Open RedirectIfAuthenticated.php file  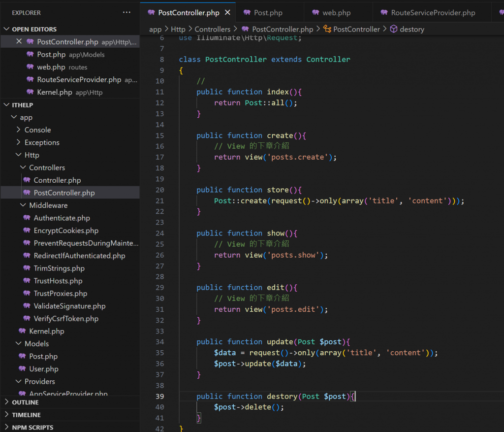(70, 255)
